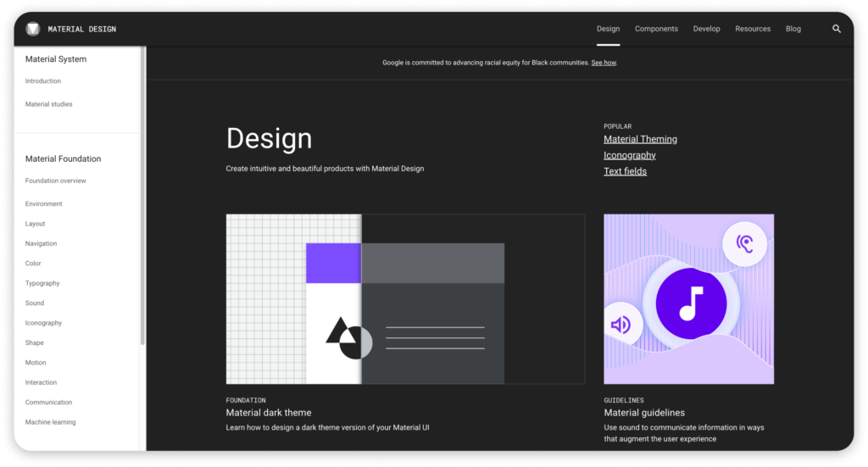Select Motion in the sidebar
The width and height of the screenshot is (868, 467).
click(36, 363)
